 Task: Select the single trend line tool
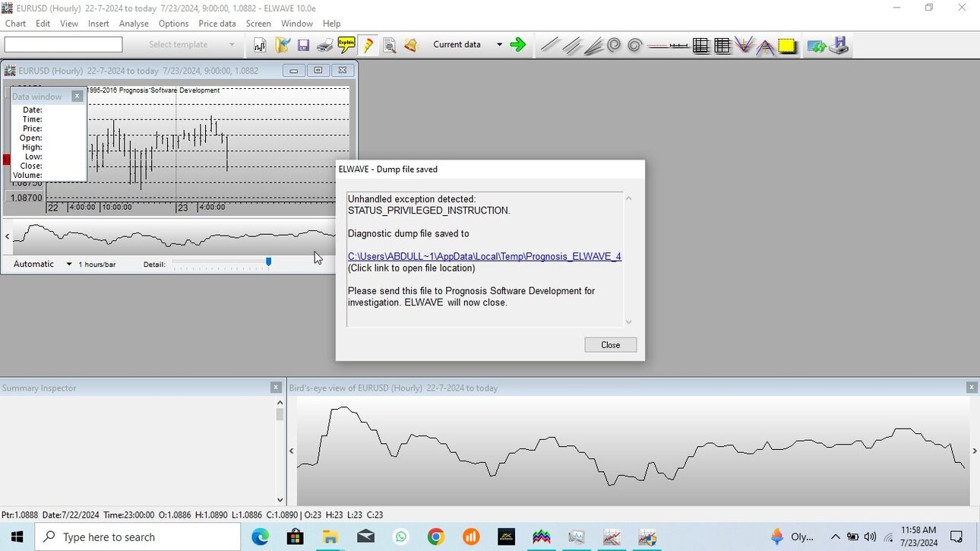pyautogui.click(x=549, y=46)
